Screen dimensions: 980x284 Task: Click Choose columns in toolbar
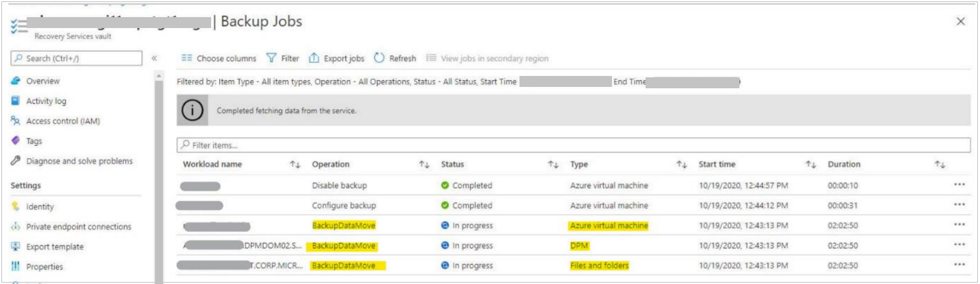tap(219, 58)
